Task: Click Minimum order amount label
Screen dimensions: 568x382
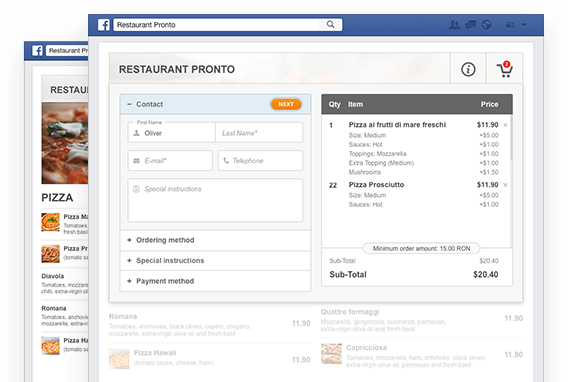Action: (x=421, y=248)
